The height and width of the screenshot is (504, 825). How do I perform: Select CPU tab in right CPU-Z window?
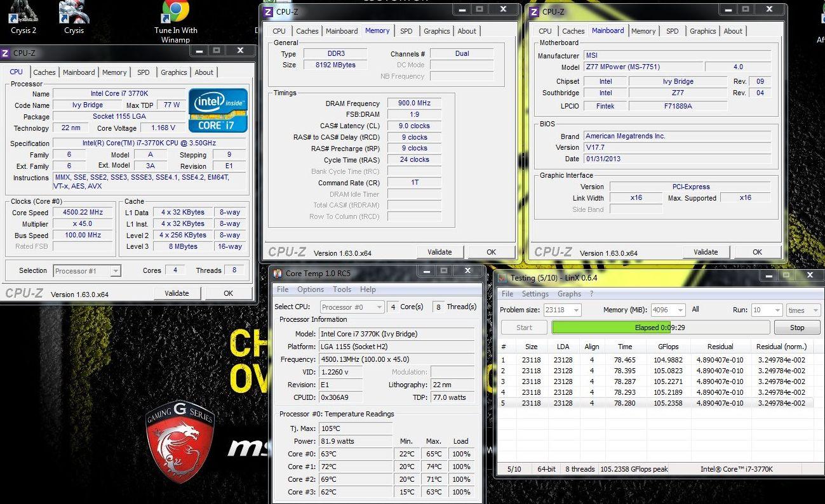coord(546,31)
